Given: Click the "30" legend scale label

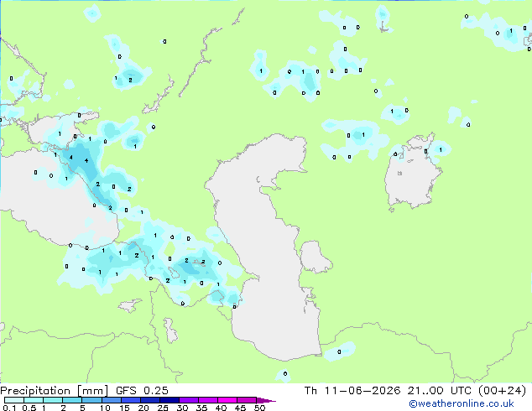Looking at the screenshot, I should point(183,408).
